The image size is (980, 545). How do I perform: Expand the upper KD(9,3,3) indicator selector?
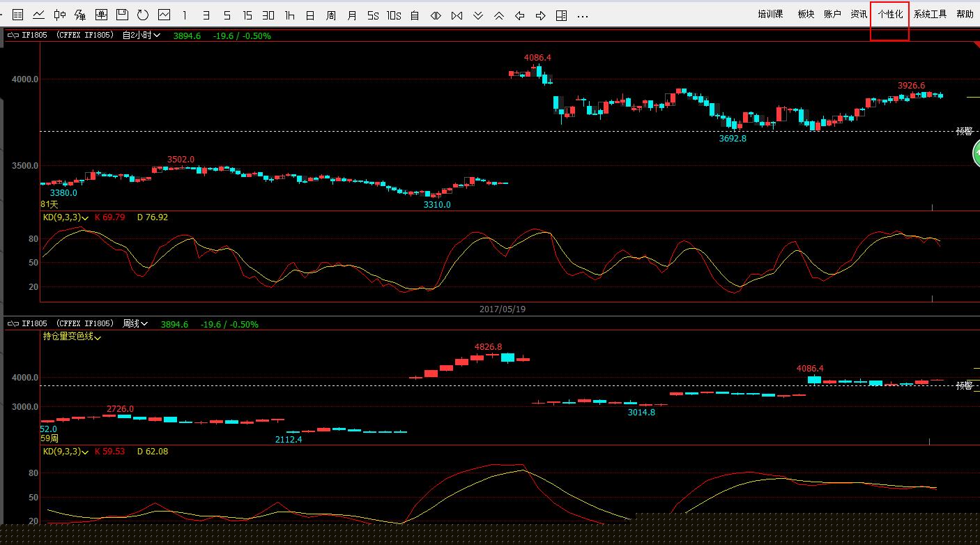(x=66, y=217)
